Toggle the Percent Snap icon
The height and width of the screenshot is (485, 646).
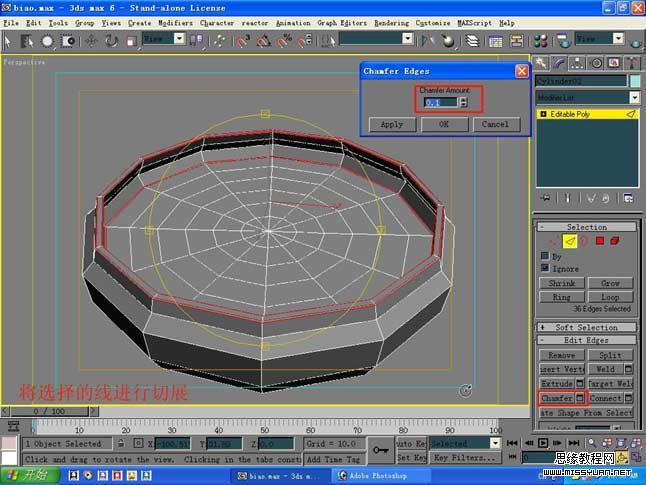[284, 41]
